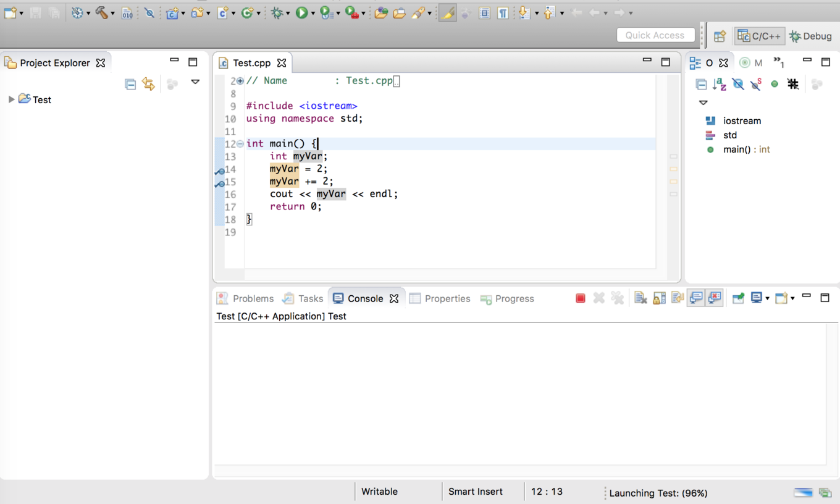Click the Smart Insert status field
This screenshot has width=840, height=504.
click(x=476, y=492)
